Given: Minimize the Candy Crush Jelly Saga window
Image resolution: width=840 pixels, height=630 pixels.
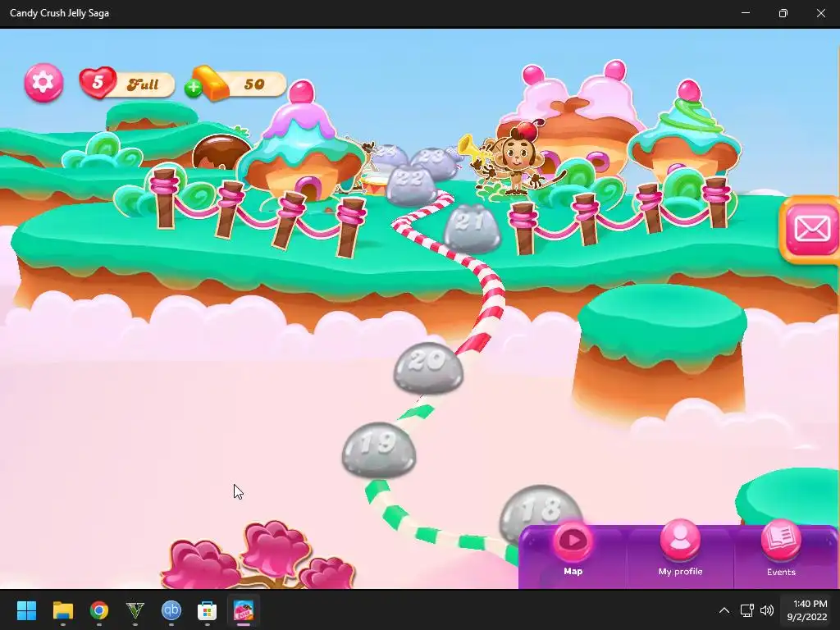Looking at the screenshot, I should pyautogui.click(x=745, y=13).
